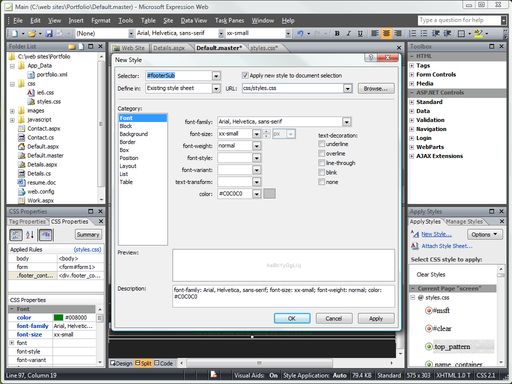Open the Selector dropdown
Viewport: 512px width, 384px height.
click(216, 76)
